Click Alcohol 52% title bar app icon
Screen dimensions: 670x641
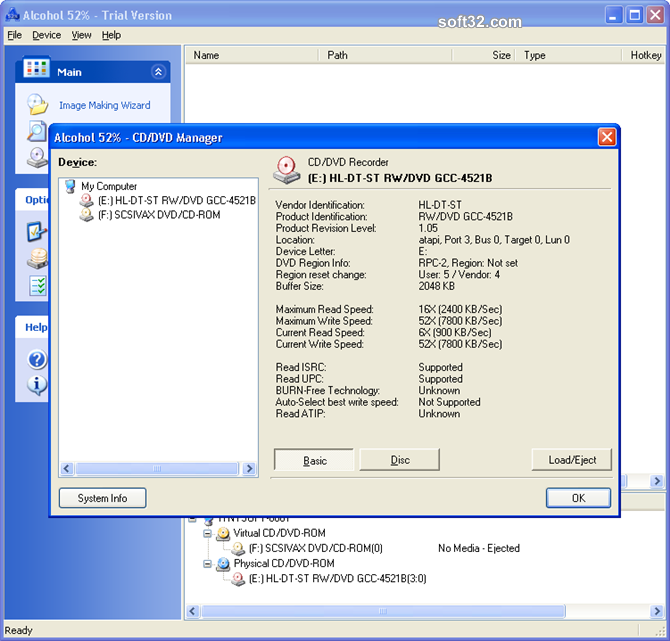[12, 15]
